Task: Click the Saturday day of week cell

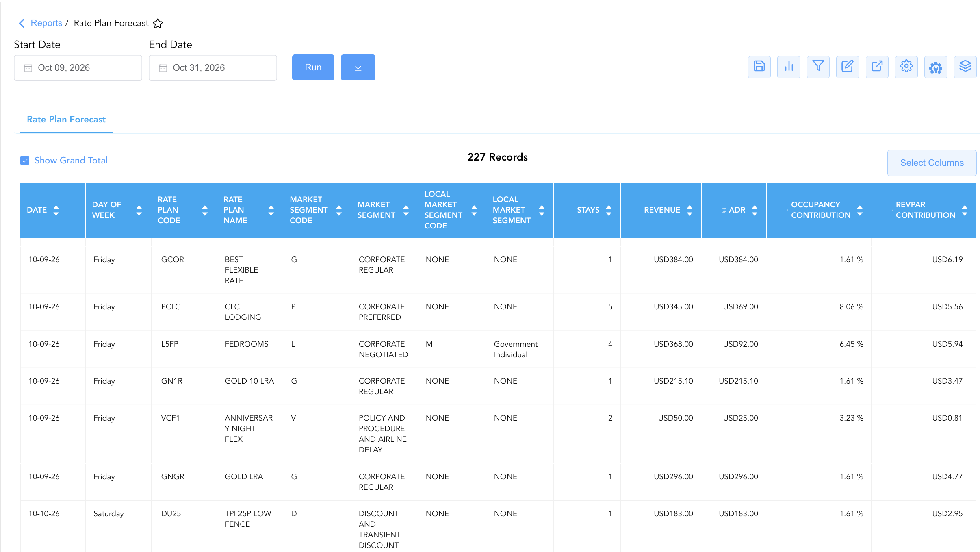Action: tap(108, 514)
